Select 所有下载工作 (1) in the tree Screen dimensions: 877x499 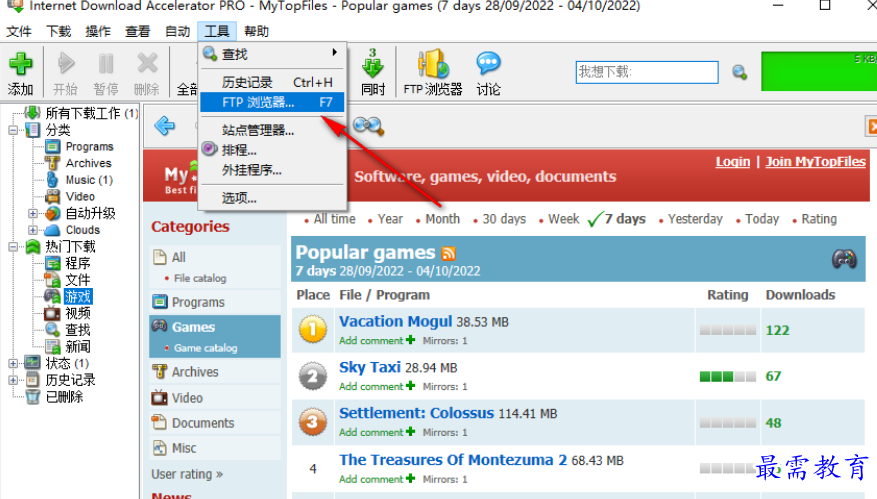coord(92,113)
